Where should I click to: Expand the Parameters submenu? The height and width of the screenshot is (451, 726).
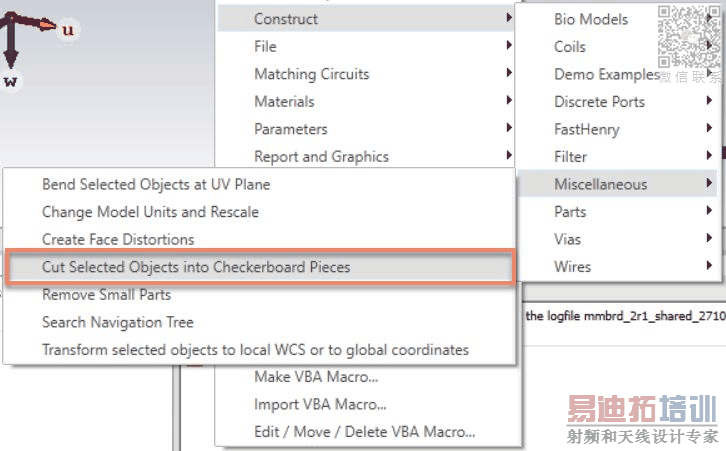click(290, 129)
